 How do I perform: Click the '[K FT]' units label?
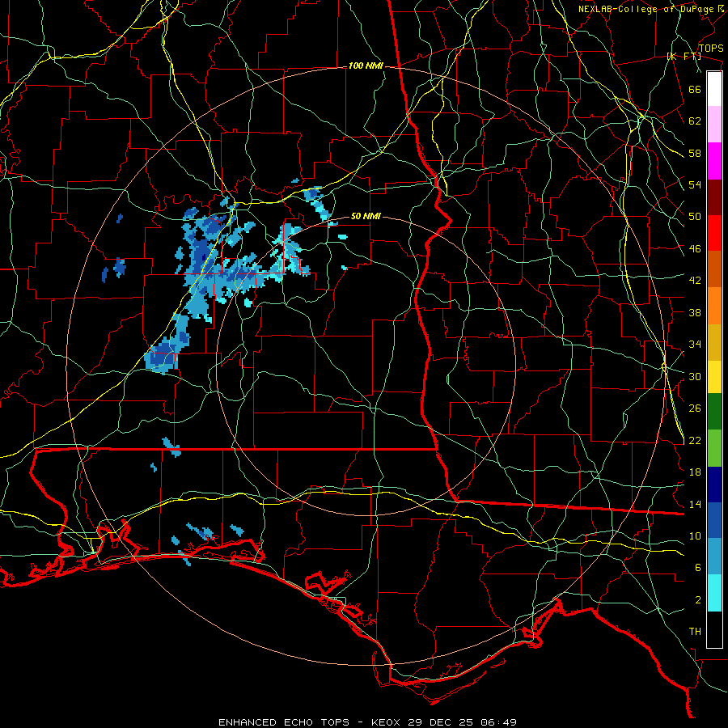point(684,56)
